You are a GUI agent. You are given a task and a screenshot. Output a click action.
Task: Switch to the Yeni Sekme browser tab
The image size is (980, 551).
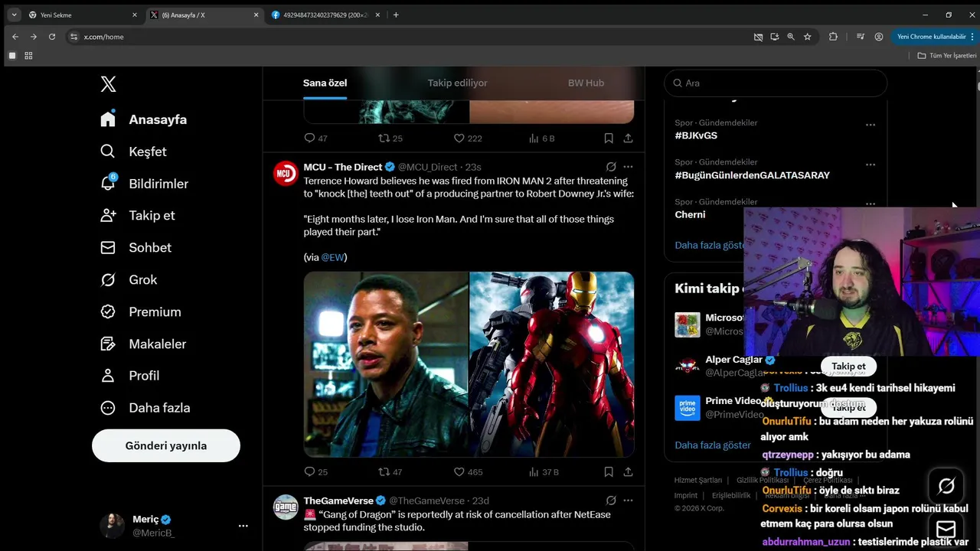(x=82, y=15)
